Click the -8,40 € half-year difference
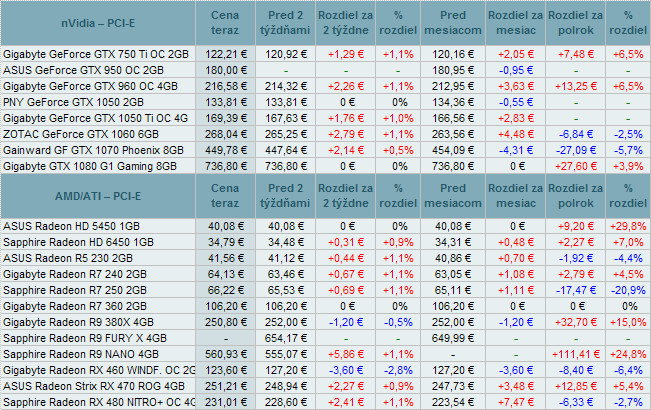Image resolution: width=651 pixels, height=410 pixels. [575, 370]
